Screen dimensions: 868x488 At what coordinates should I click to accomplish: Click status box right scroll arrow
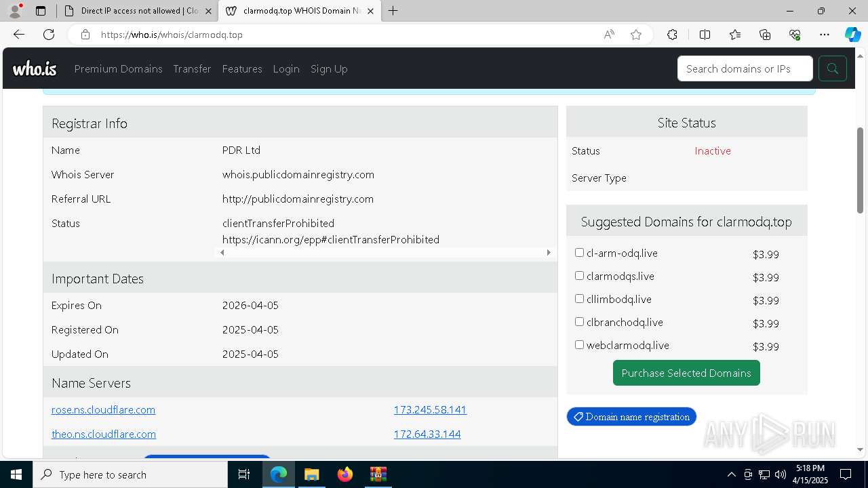549,252
